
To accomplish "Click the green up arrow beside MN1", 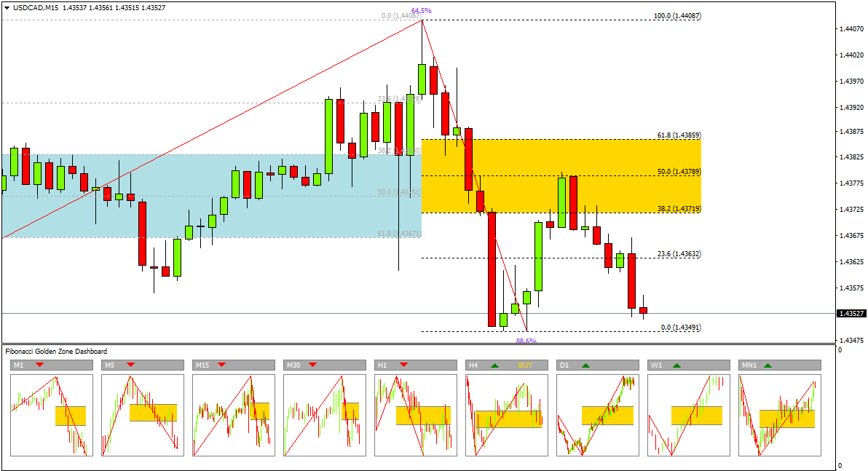I will coord(768,365).
